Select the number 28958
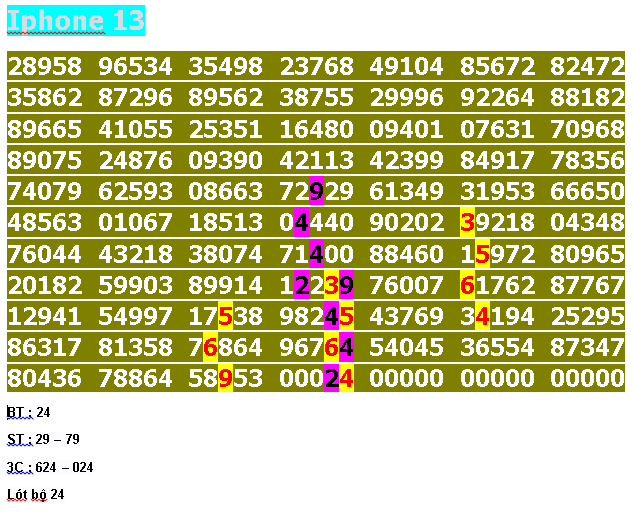The image size is (633, 514). pyautogui.click(x=45, y=66)
